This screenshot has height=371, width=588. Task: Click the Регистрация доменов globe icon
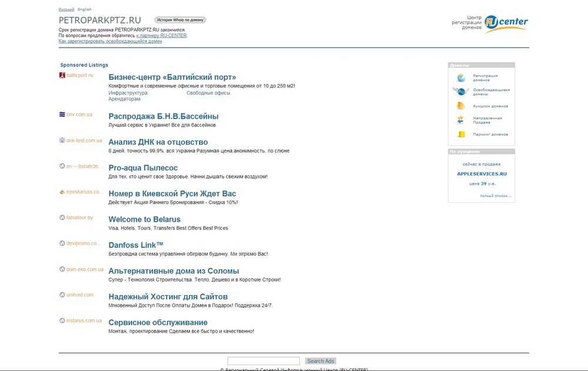461,78
